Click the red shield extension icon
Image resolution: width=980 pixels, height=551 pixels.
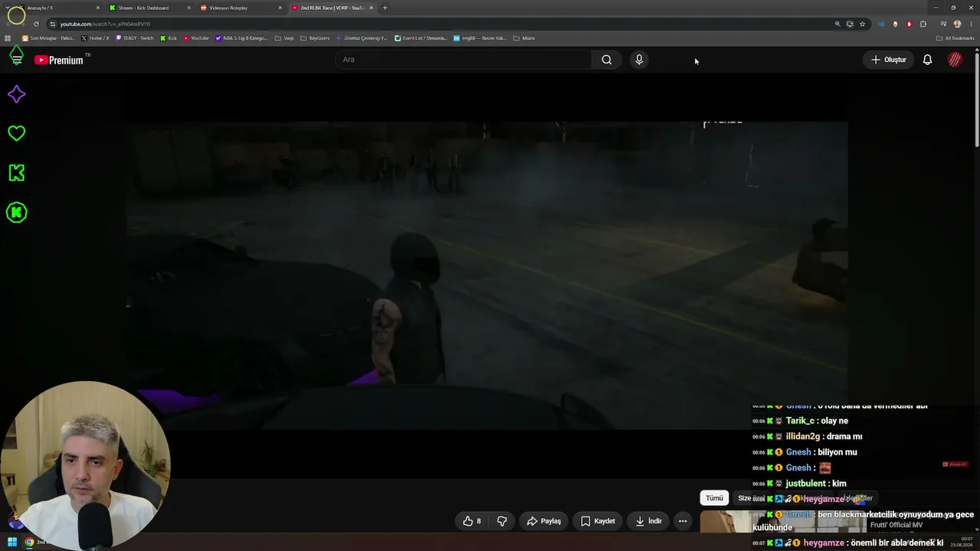point(910,24)
